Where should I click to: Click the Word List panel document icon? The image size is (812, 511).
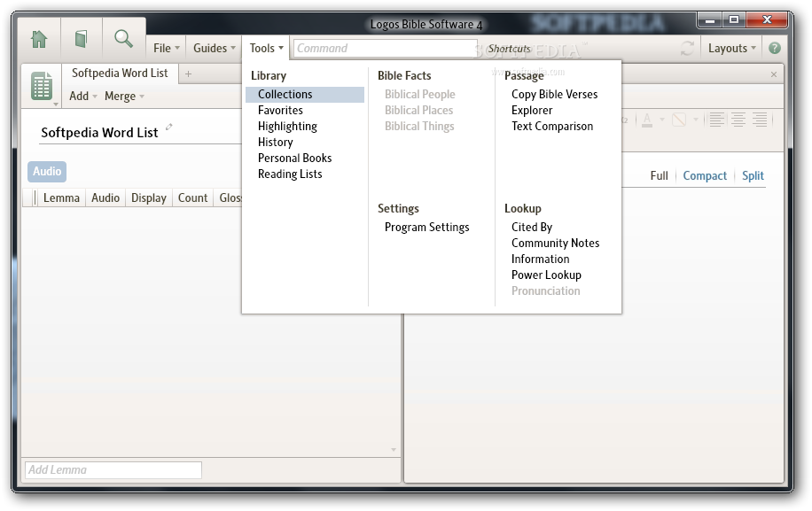[x=42, y=86]
